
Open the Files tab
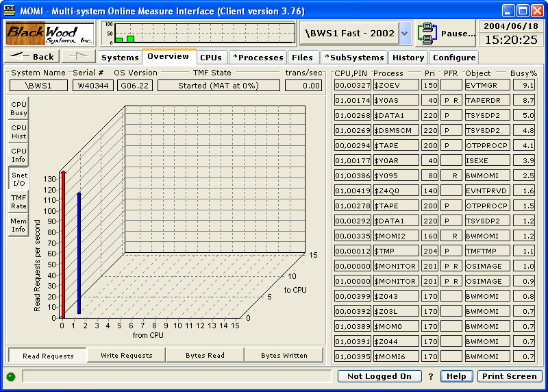pyautogui.click(x=302, y=58)
